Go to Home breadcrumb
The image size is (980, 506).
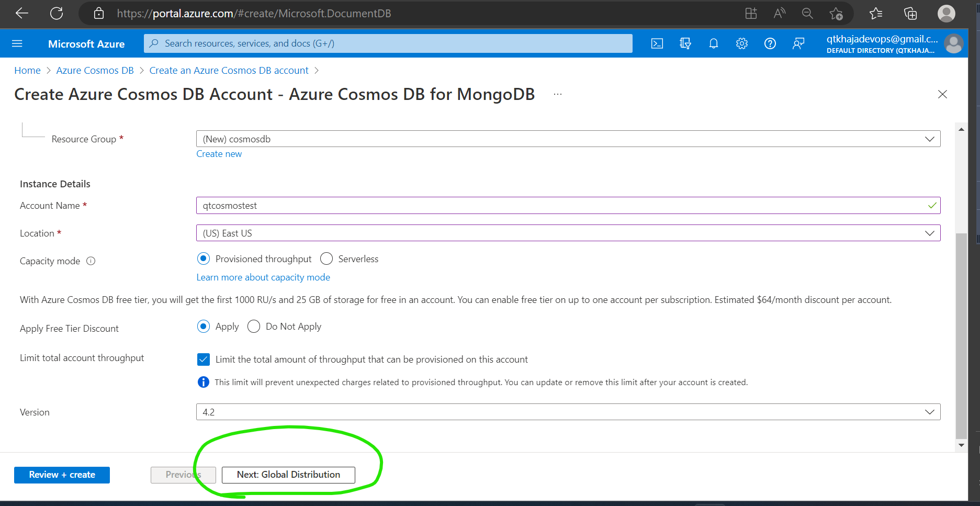(27, 71)
